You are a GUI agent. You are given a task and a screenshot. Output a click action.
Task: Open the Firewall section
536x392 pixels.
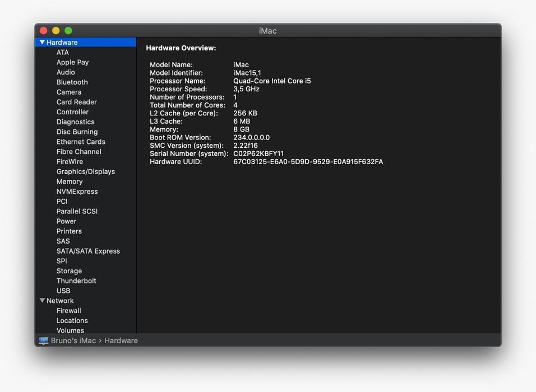69,310
